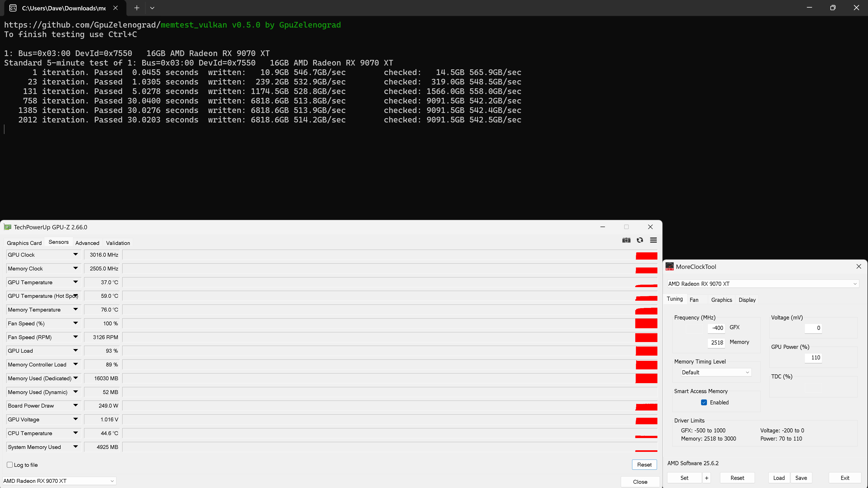The width and height of the screenshot is (868, 488).
Task: Select the Sensors tab in GPU-Z
Action: tap(59, 242)
